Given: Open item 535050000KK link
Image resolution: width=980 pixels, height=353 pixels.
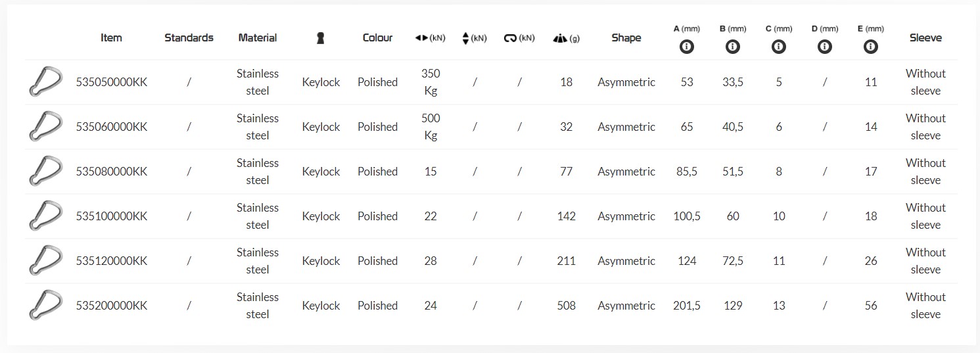Looking at the screenshot, I should (112, 82).
